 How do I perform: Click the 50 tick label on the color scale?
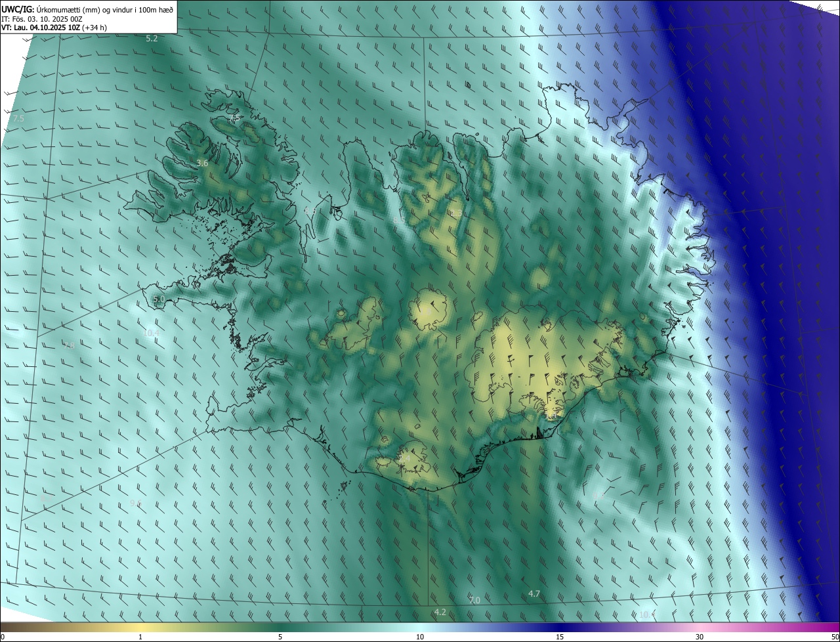834,637
